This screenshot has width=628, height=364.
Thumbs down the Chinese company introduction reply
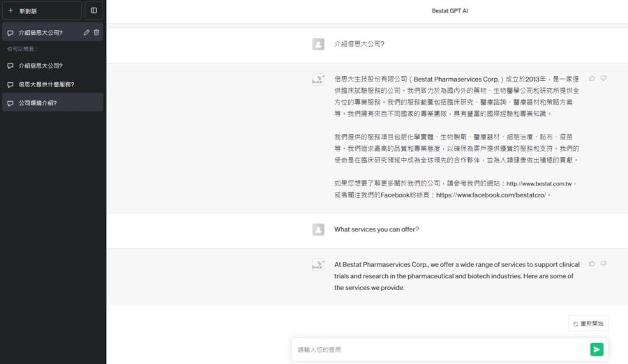click(604, 79)
